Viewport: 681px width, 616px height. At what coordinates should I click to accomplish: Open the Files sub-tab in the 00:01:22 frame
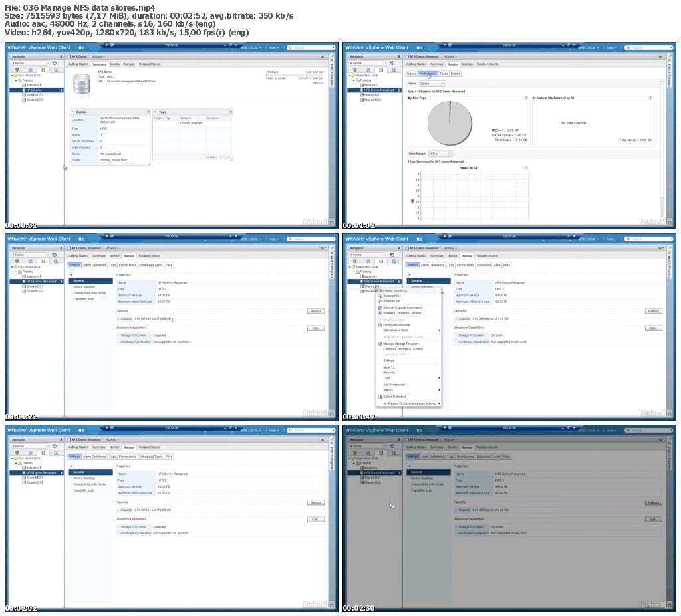(x=169, y=265)
